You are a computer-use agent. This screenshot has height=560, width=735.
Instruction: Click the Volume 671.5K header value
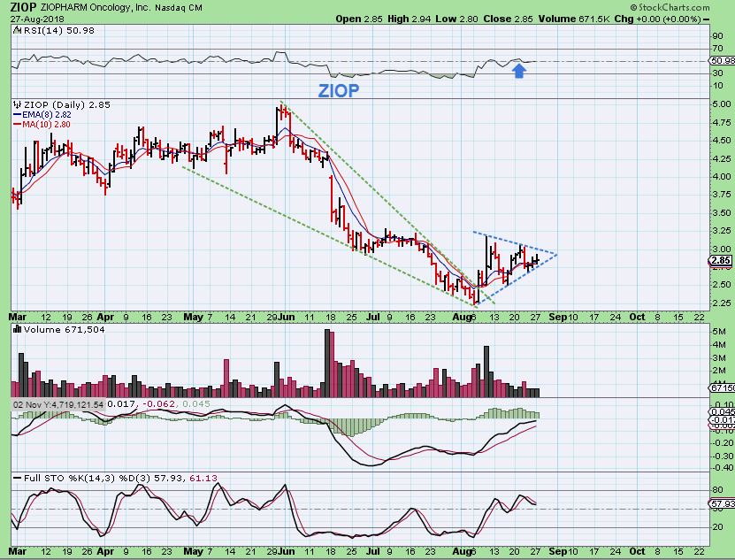[x=574, y=19]
